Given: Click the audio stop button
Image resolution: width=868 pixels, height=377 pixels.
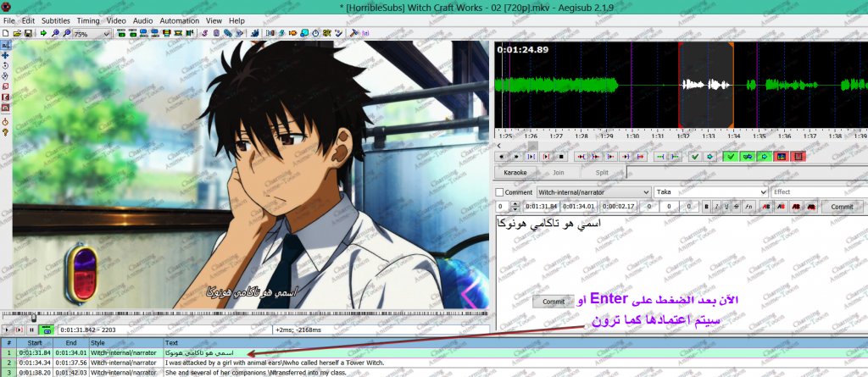Looking at the screenshot, I should [560, 157].
